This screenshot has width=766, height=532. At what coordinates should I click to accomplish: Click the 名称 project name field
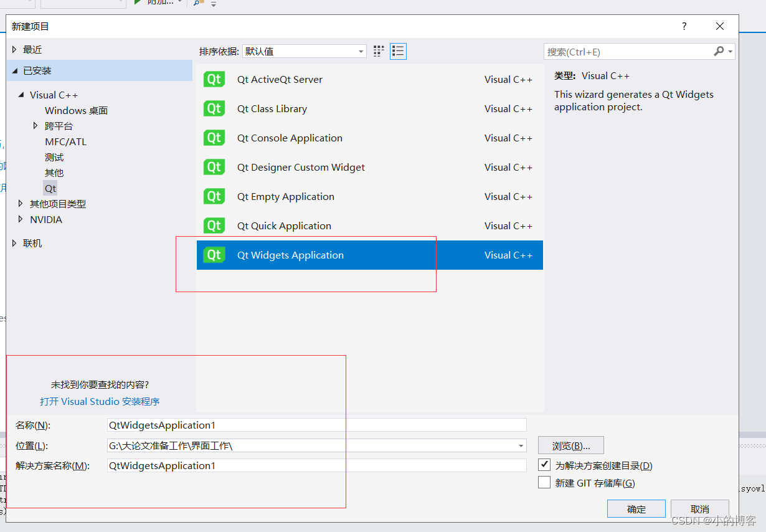point(311,425)
